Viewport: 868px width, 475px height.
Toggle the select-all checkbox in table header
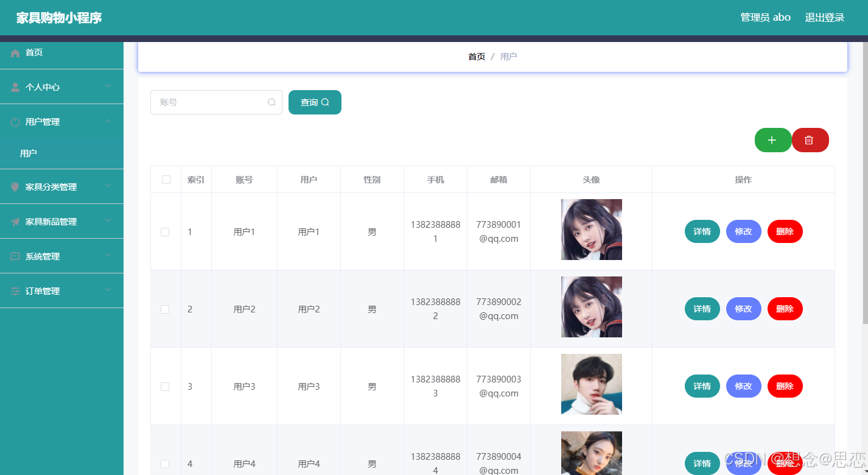coord(166,180)
